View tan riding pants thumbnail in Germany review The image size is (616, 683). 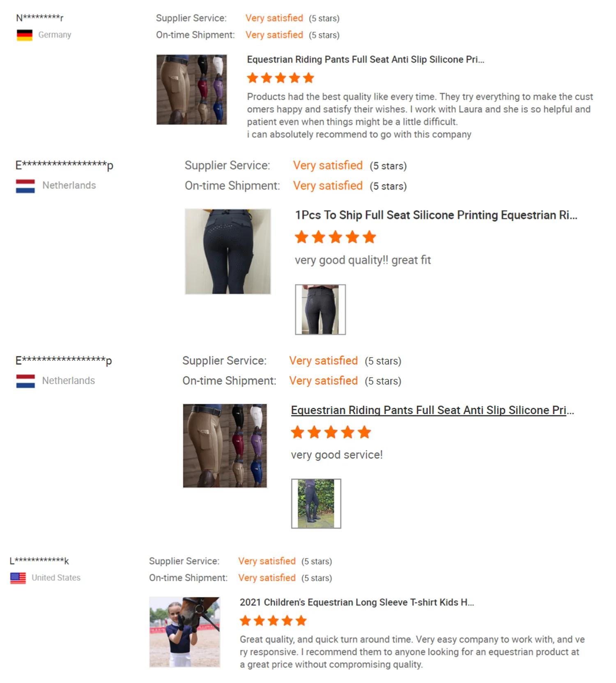pos(191,89)
